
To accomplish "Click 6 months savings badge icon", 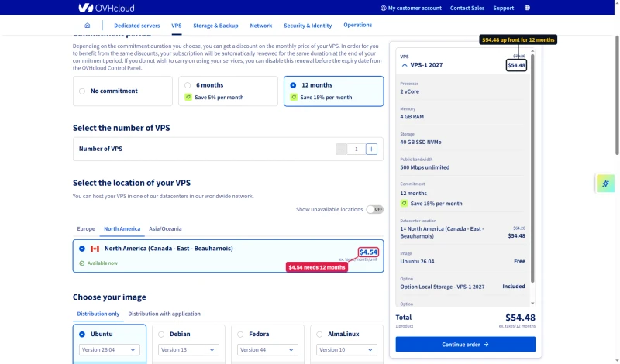I will pyautogui.click(x=188, y=98).
